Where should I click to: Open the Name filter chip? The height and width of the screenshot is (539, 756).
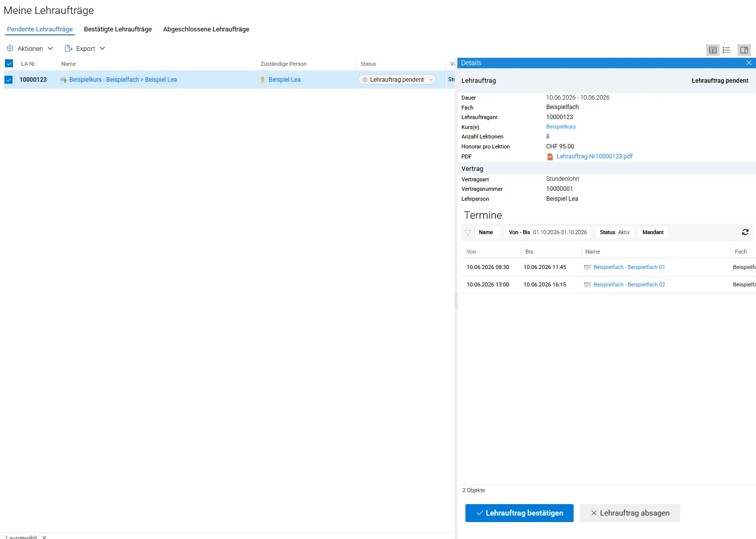coord(486,232)
